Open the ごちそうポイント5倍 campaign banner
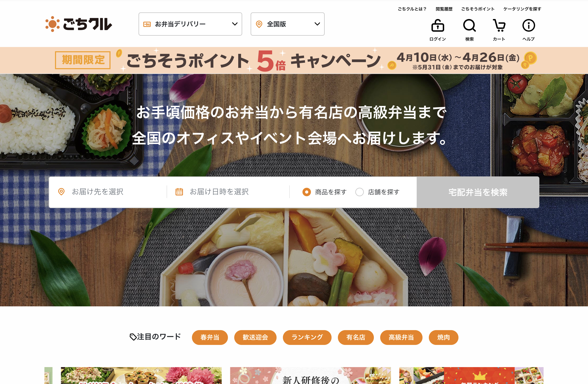The width and height of the screenshot is (588, 384). coord(294,60)
